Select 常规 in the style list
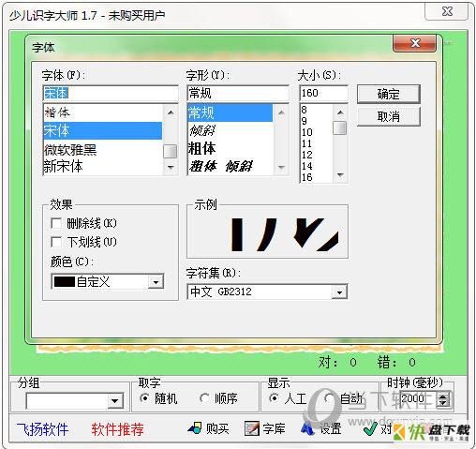Viewport: 476px width, 449px height. [231, 112]
